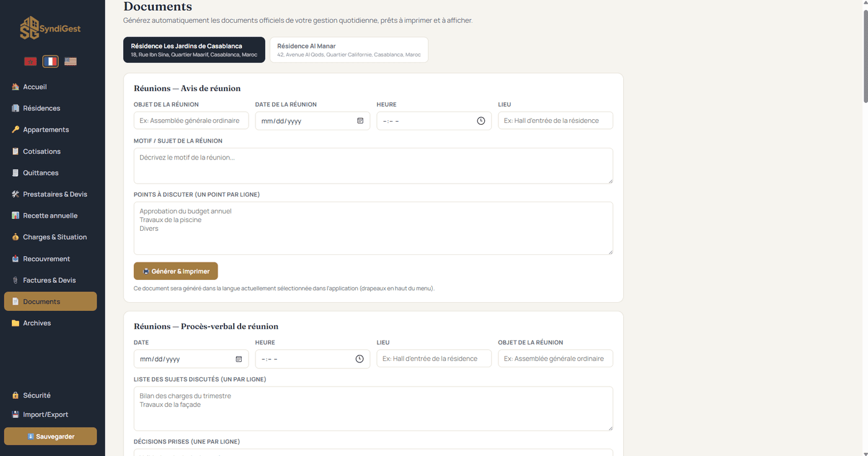Click the Motif / Sujet de la réunion textarea
The width and height of the screenshot is (868, 456).
[x=373, y=166]
